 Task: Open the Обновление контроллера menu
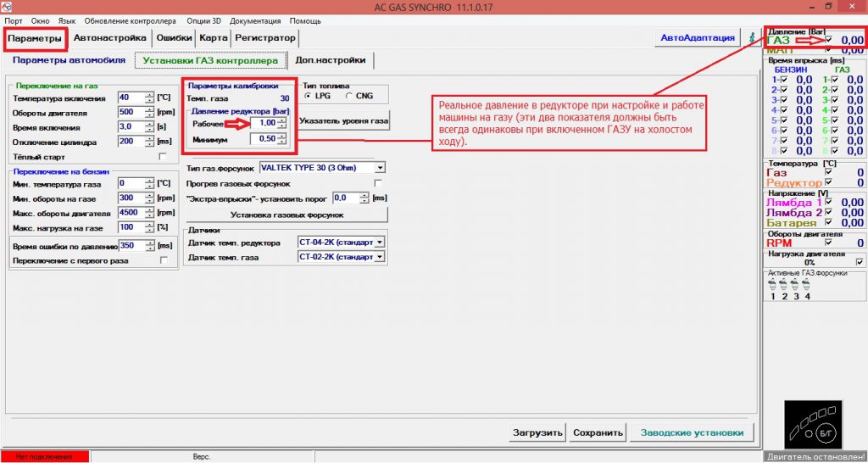pyautogui.click(x=130, y=21)
